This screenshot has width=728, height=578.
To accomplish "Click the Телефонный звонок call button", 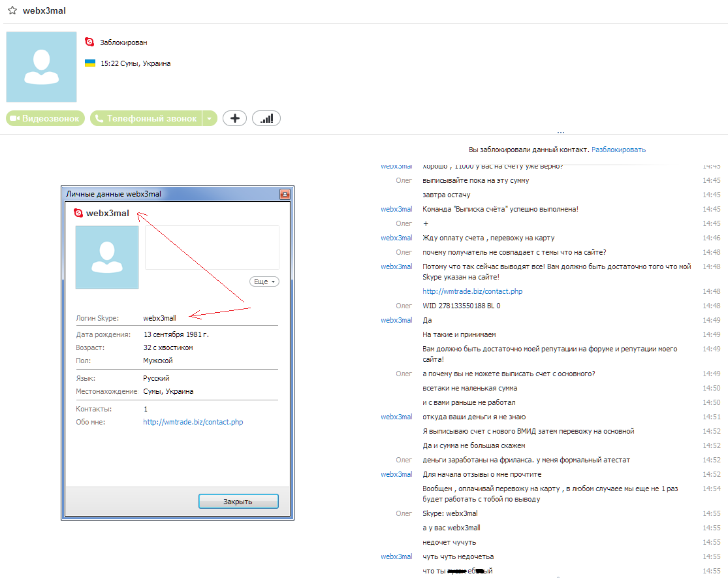I will point(146,118).
